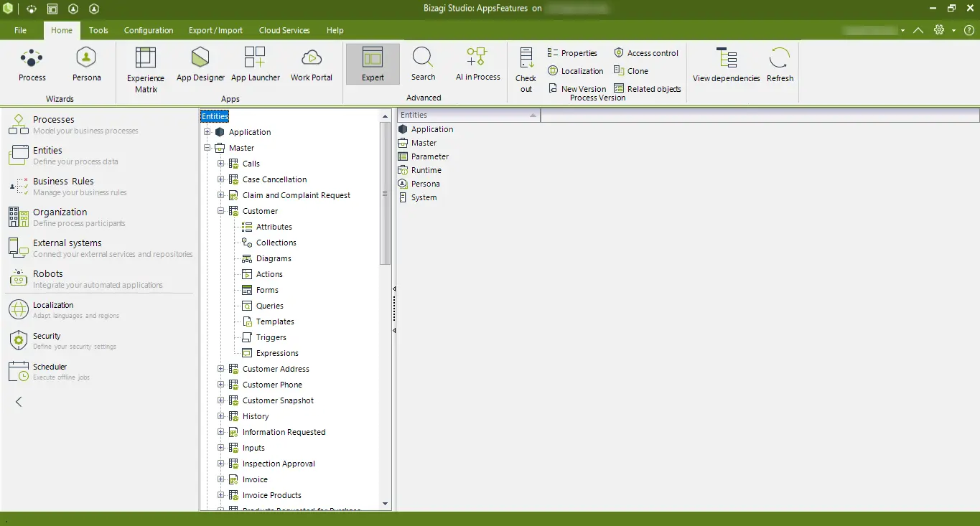Open Properties in the ribbon
Image resolution: width=980 pixels, height=526 pixels.
pyautogui.click(x=572, y=53)
